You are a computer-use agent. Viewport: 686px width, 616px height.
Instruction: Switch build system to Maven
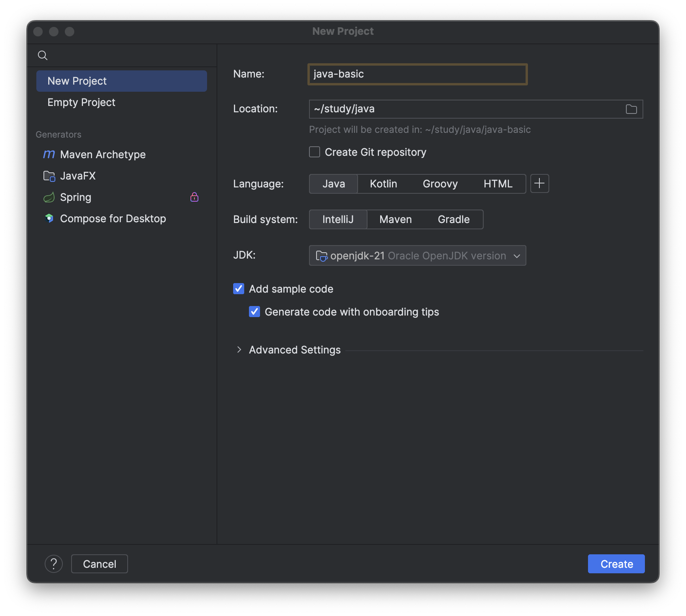[x=395, y=219]
